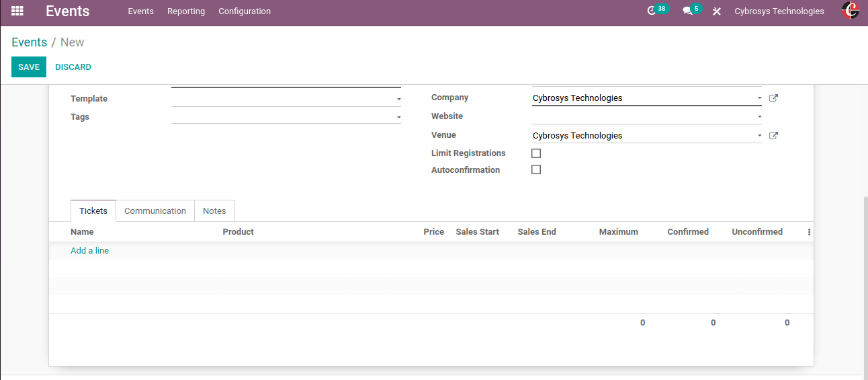The height and width of the screenshot is (380, 868).
Task: Open the Reporting menu
Action: [186, 11]
